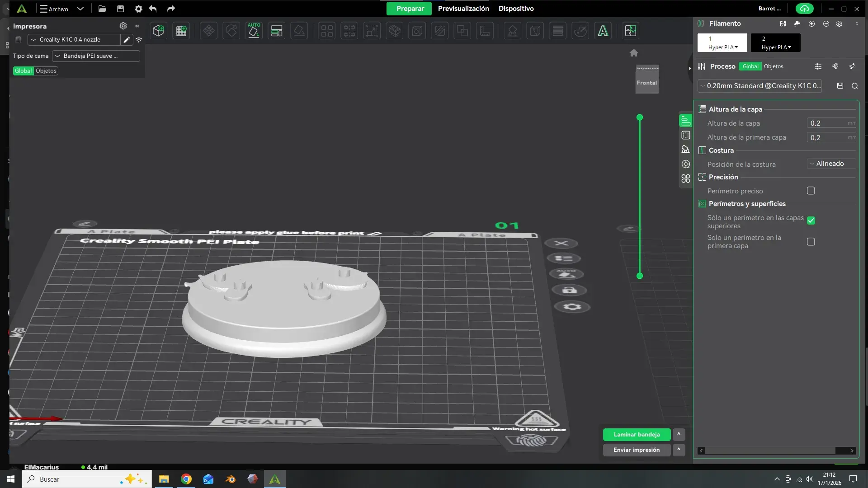The width and height of the screenshot is (868, 488).
Task: Open the Archivo menu
Action: click(x=54, y=9)
